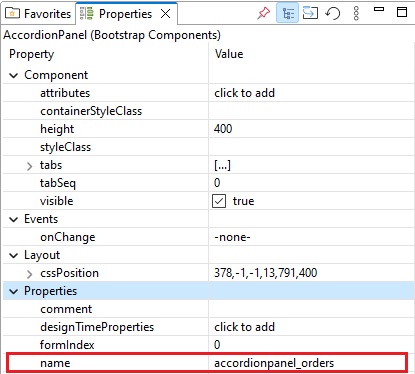
Task: Click the styleClass value cell
Action: tap(312, 147)
